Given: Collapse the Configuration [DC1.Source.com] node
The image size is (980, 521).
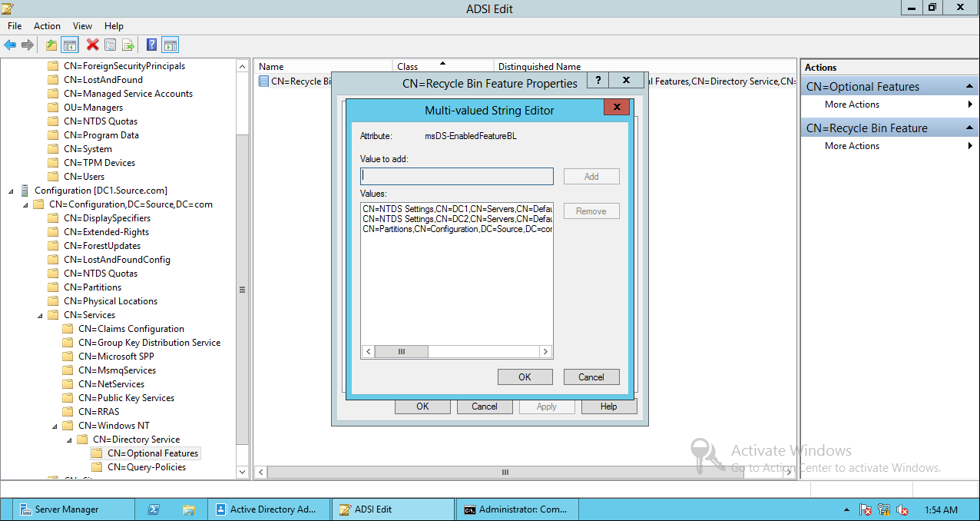Looking at the screenshot, I should coord(10,190).
